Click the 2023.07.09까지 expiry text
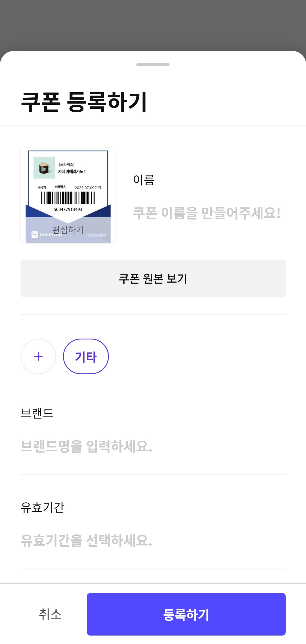This screenshot has height=644, width=306. pos(88,188)
